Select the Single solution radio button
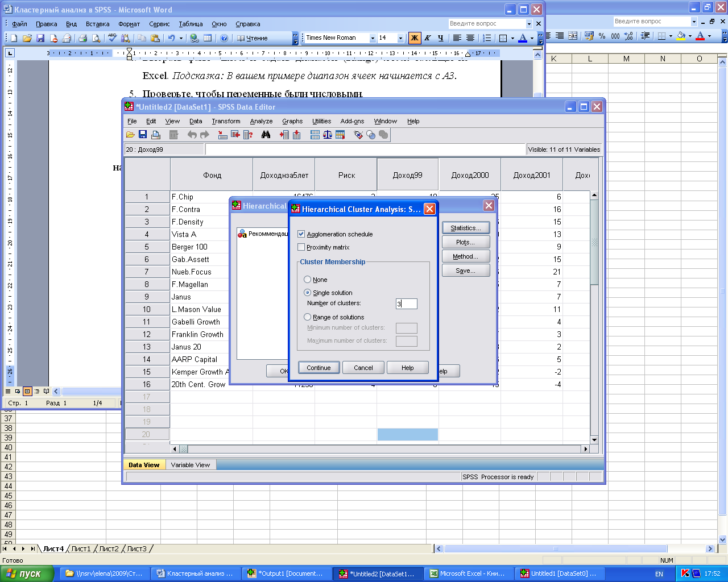Viewport: 728px width, 582px height. pyautogui.click(x=308, y=293)
